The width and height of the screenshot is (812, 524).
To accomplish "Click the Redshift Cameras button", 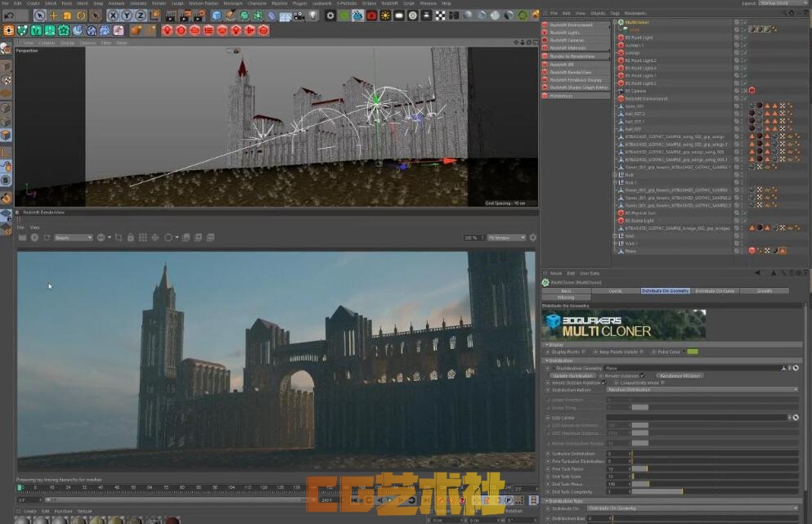I will click(576, 40).
